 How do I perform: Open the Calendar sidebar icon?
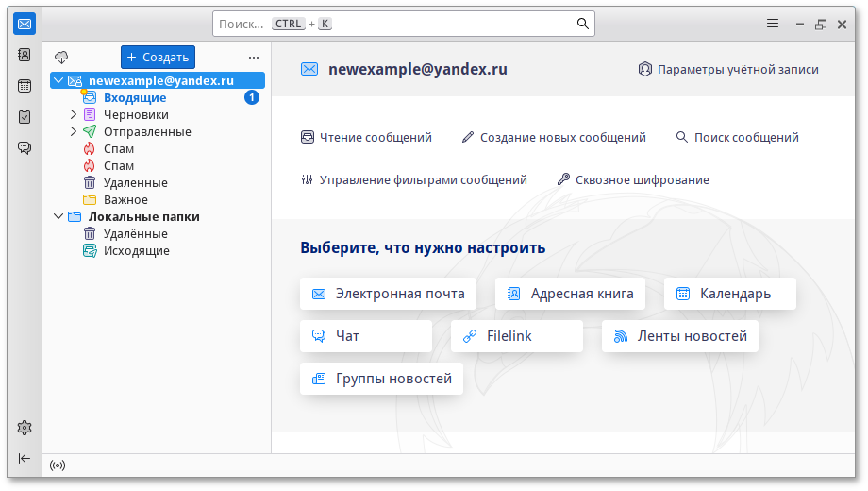coord(25,86)
